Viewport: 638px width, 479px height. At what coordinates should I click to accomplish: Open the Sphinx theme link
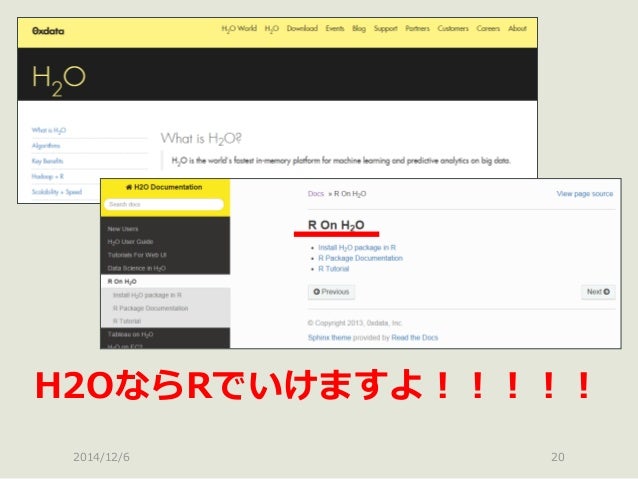click(329, 337)
